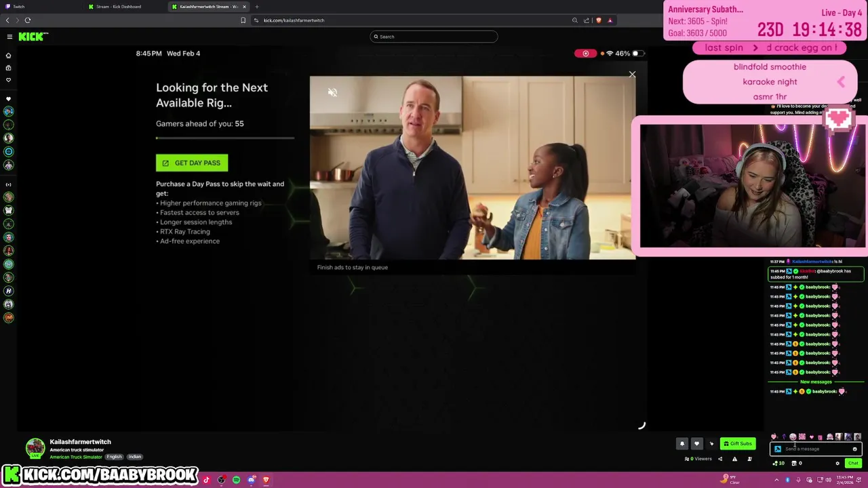Show hidden system tray icons

pos(776,480)
